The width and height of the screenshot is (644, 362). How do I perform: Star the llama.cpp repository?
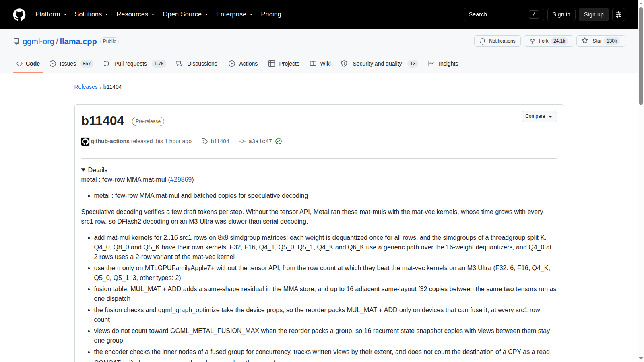coord(601,41)
